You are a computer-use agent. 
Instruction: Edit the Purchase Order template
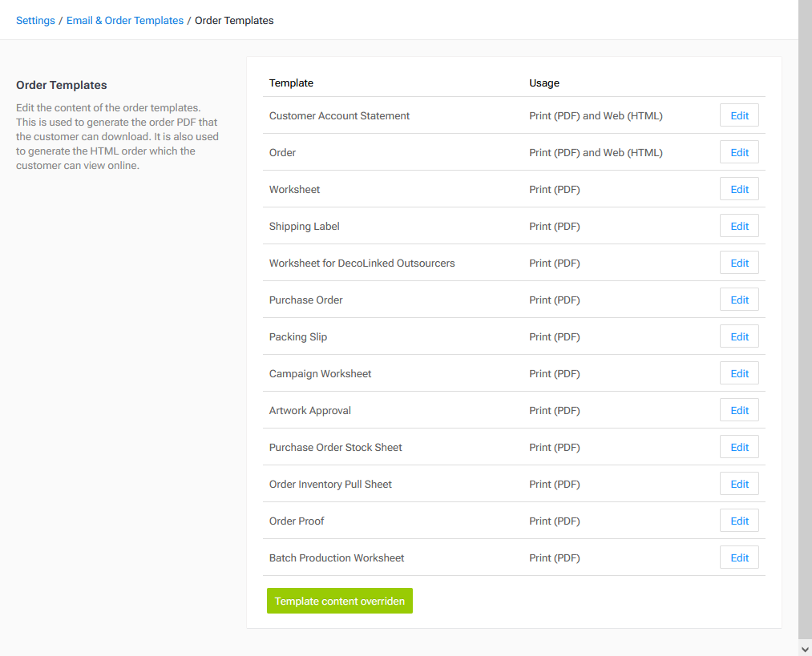click(x=738, y=299)
